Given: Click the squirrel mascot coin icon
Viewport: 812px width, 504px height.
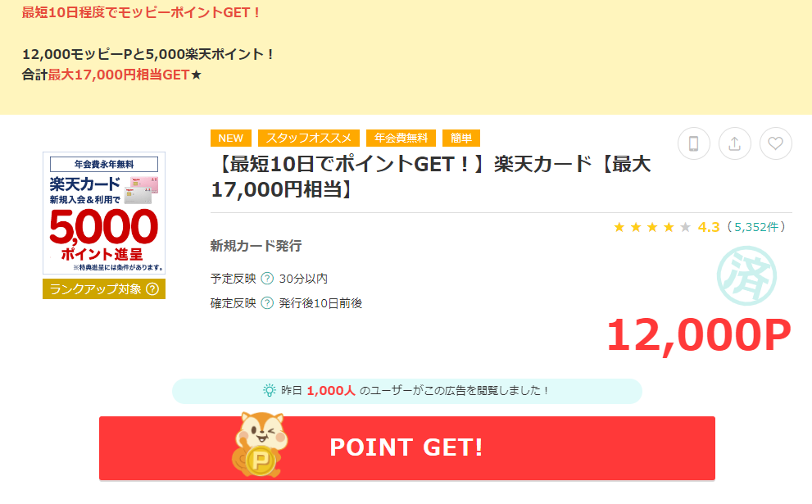Looking at the screenshot, I should pyautogui.click(x=260, y=445).
